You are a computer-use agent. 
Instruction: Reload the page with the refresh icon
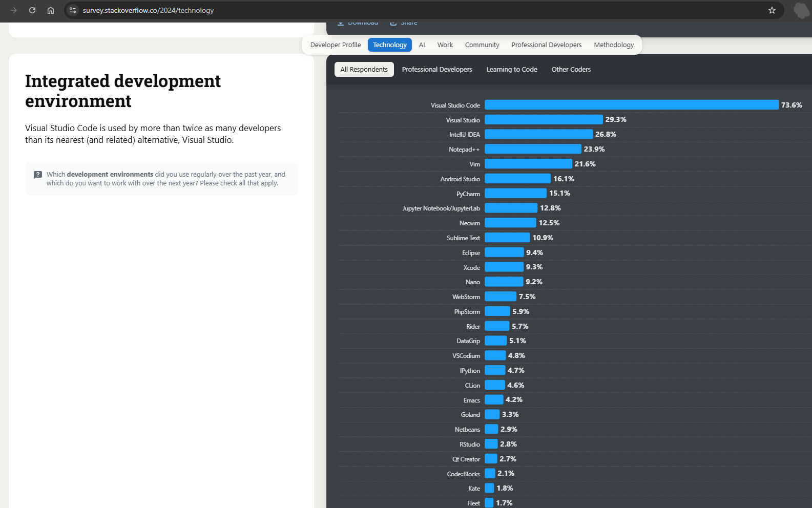pos(32,10)
